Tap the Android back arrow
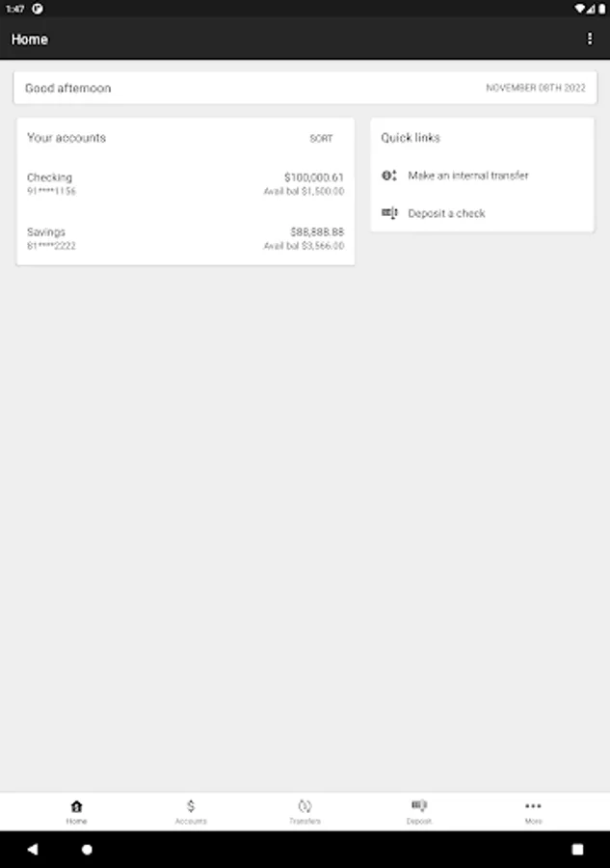610x868 pixels. coord(33,849)
